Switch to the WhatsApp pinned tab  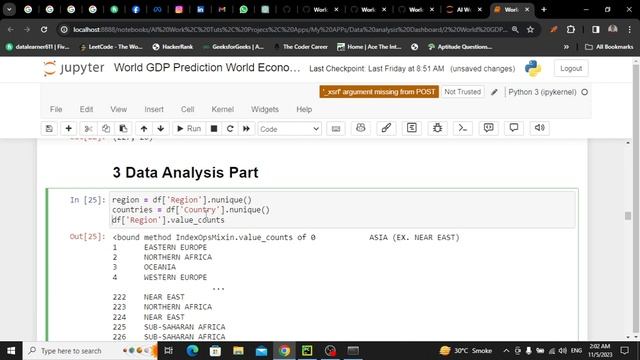[x=244, y=9]
